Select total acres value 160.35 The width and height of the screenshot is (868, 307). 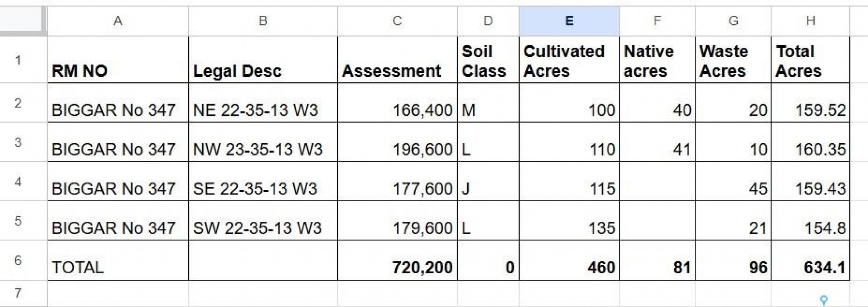(x=810, y=142)
